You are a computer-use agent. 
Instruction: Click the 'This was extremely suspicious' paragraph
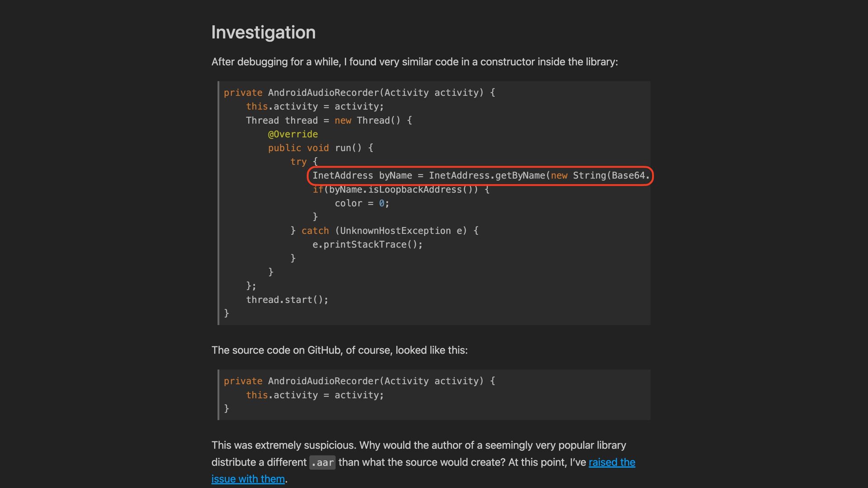point(418,445)
